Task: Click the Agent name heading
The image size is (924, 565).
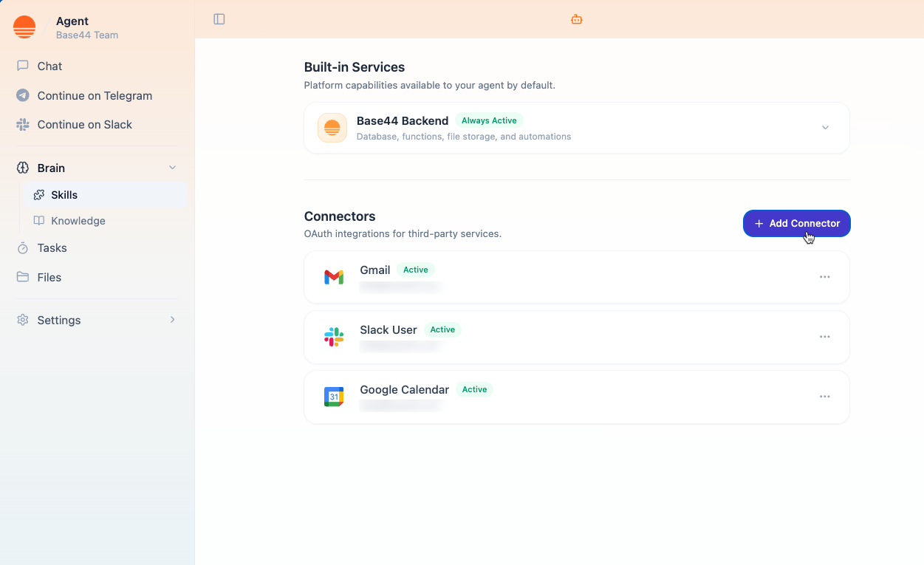Action: [72, 21]
